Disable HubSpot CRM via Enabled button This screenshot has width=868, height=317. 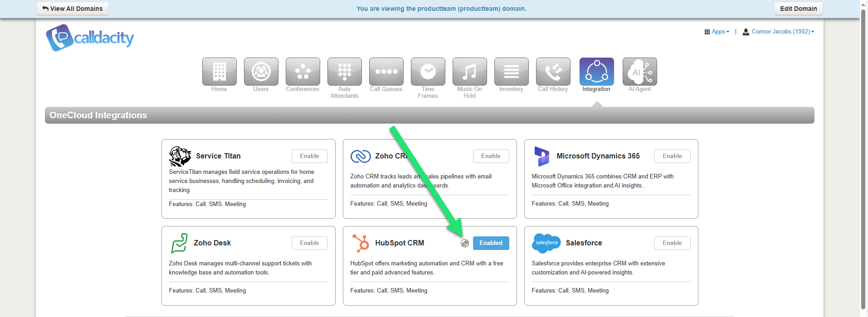click(491, 243)
